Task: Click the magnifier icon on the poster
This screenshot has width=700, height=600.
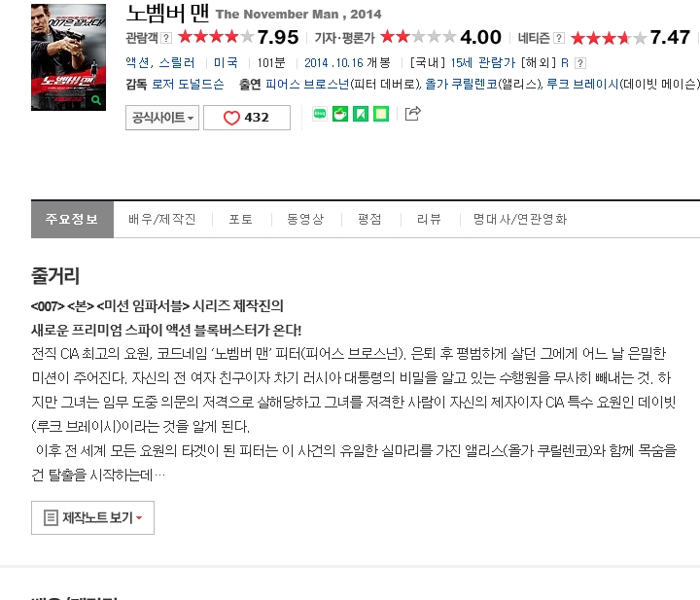Action: point(96,100)
